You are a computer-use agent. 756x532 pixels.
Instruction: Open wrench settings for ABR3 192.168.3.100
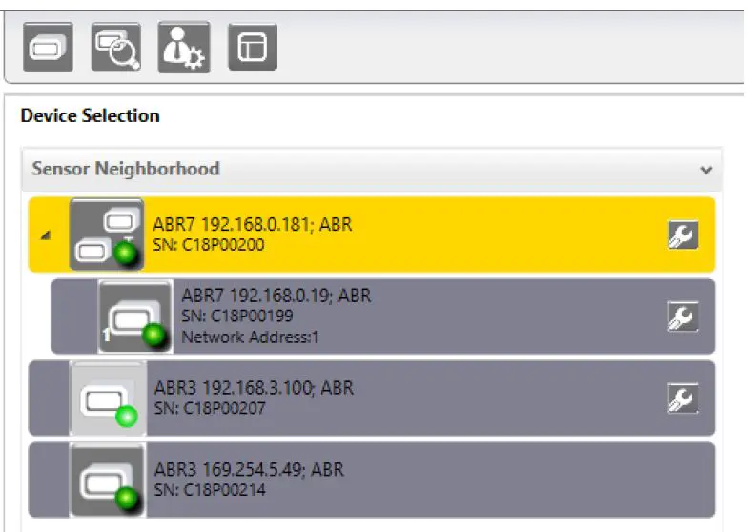pos(682,398)
